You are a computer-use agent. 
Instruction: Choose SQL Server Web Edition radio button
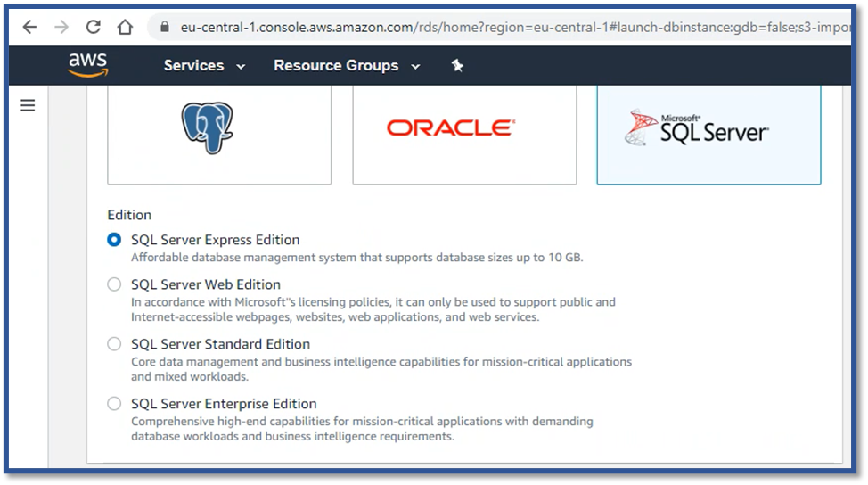[114, 284]
